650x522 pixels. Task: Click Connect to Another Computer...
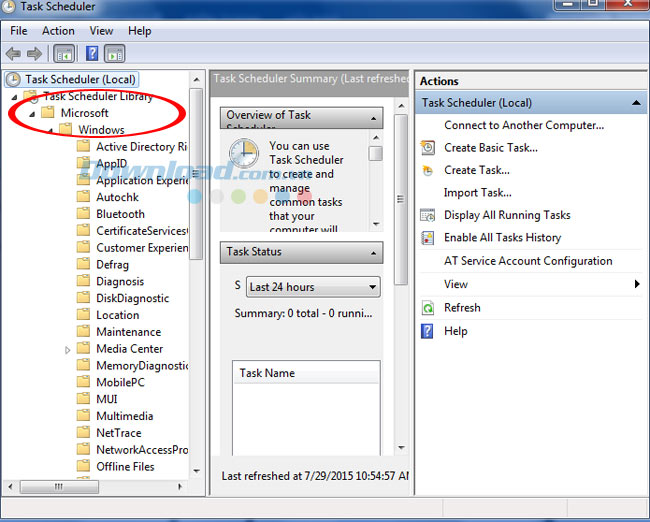[x=524, y=125]
